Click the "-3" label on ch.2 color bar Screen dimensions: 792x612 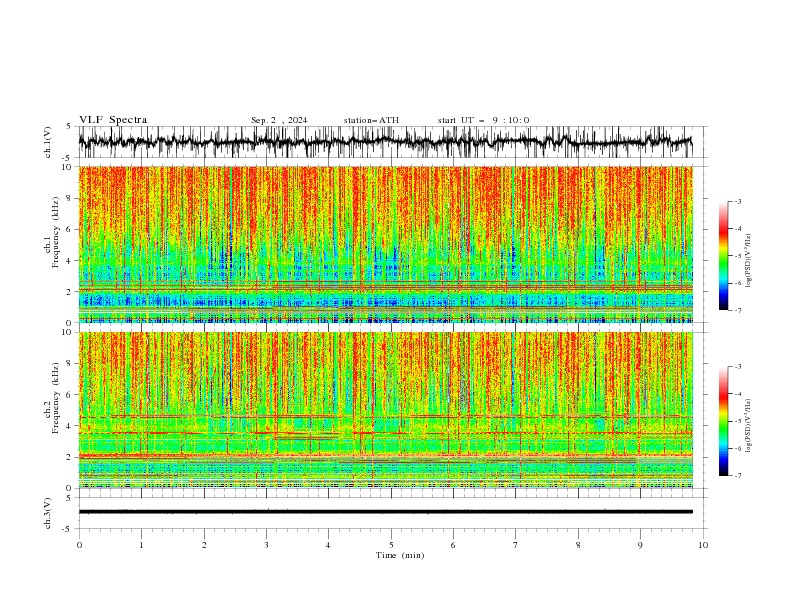pos(738,367)
